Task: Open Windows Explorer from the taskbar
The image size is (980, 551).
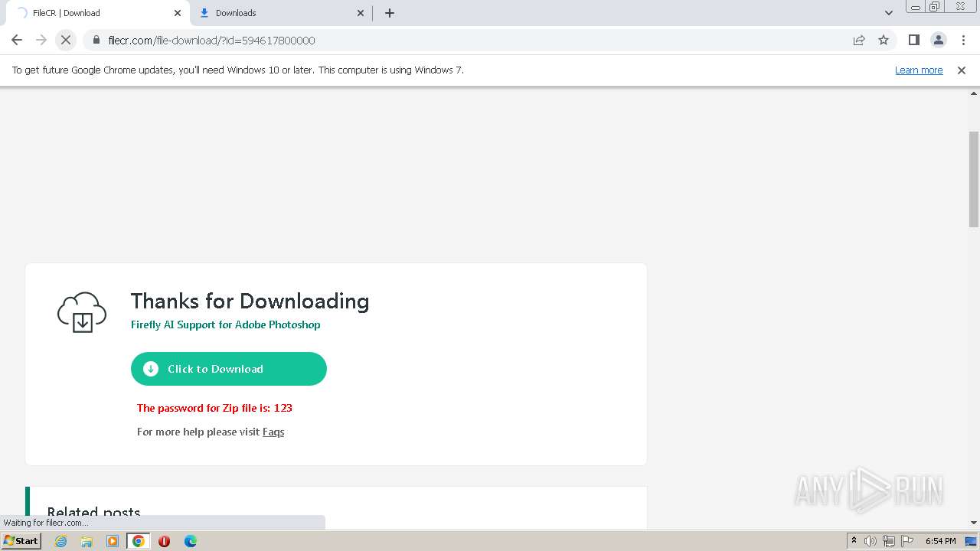Action: coord(87,541)
